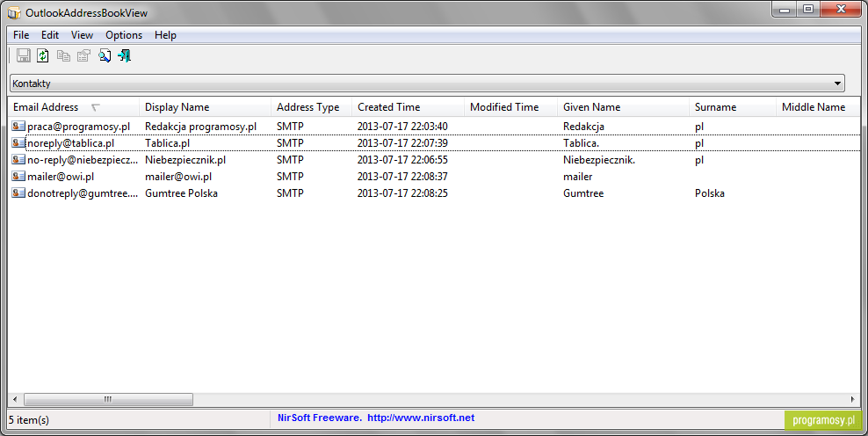Click the Save Selected Items toolbar icon

[x=23, y=55]
